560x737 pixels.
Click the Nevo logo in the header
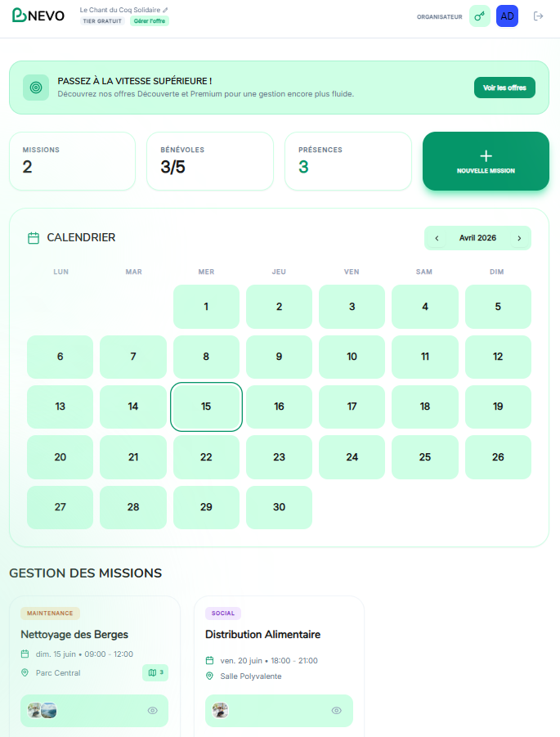38,16
